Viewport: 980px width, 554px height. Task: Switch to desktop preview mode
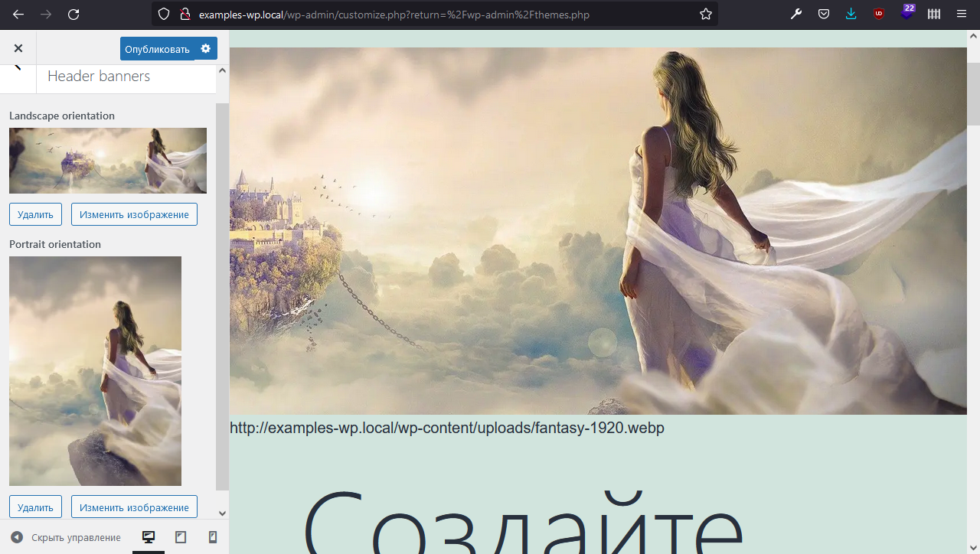click(x=149, y=537)
